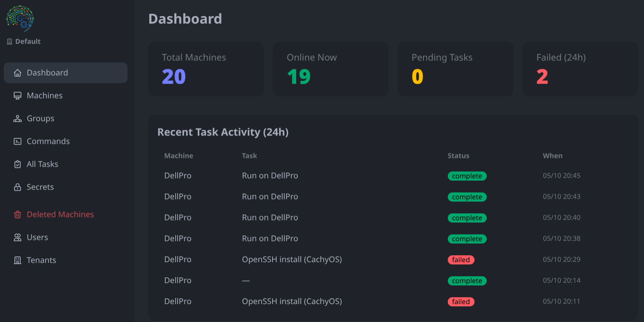Click timestamp 05/10 20:11

pyautogui.click(x=562, y=301)
